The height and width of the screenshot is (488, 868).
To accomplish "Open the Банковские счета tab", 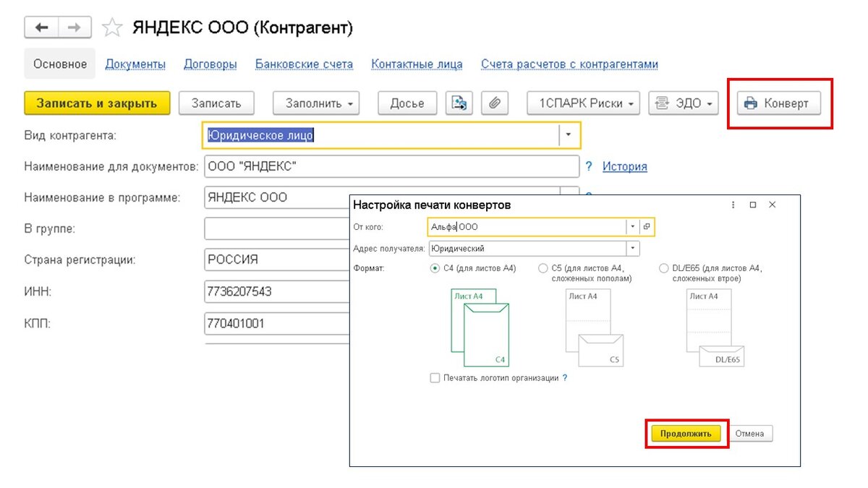I will click(304, 64).
